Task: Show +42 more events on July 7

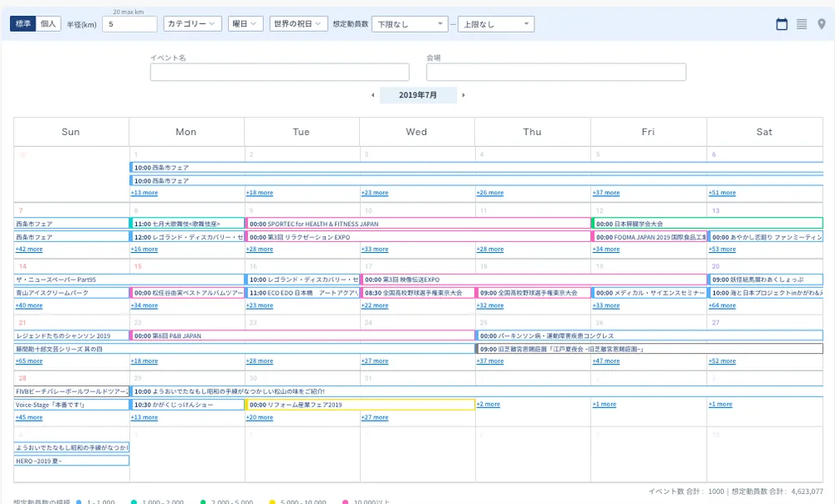Action: point(28,249)
